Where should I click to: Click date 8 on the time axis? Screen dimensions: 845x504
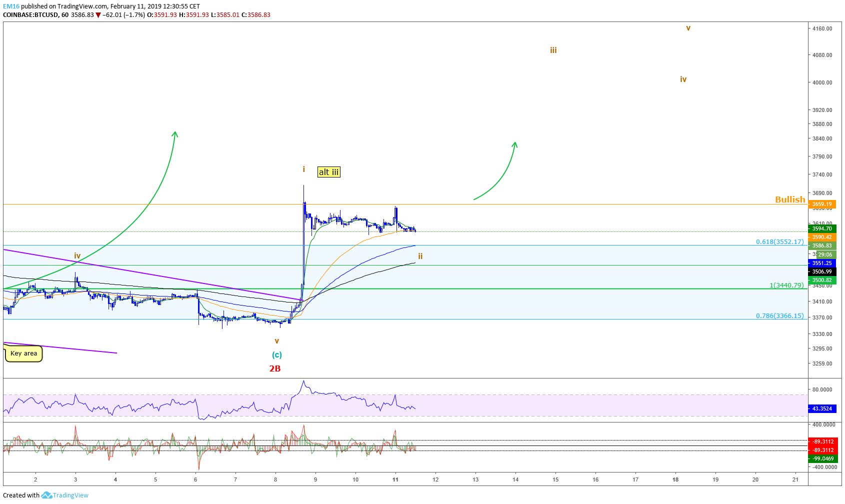coord(275,479)
